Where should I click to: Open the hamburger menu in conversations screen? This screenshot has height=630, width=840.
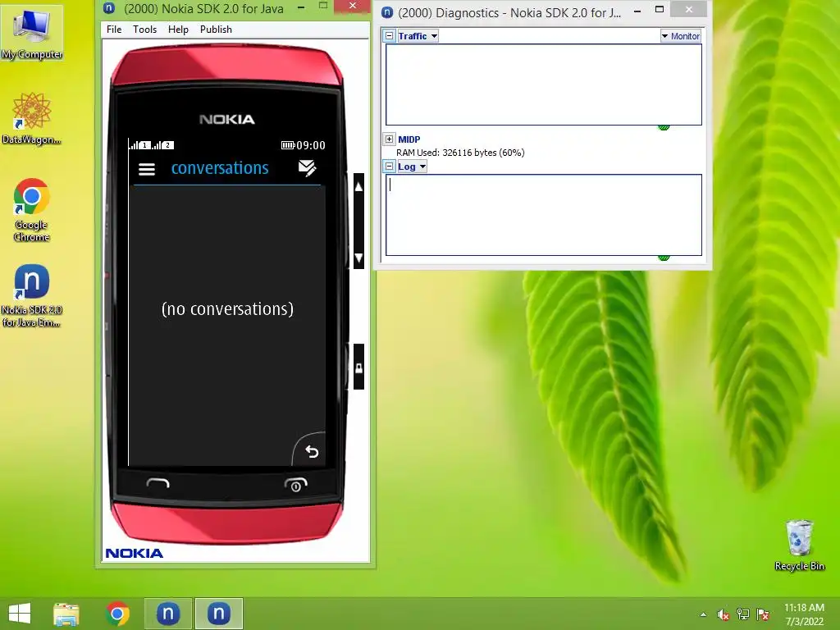(147, 169)
